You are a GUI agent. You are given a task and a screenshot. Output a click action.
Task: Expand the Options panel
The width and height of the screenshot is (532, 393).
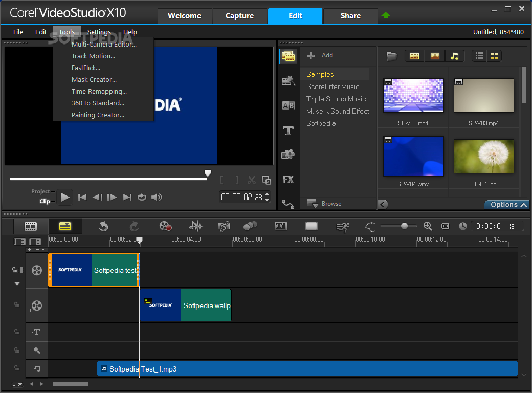pos(508,205)
